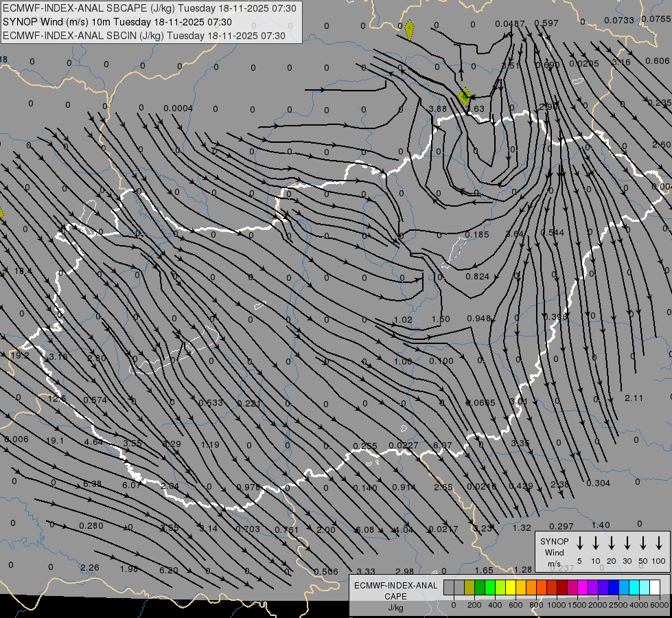Click the SYNOP Wind 10m title line

pos(117,22)
